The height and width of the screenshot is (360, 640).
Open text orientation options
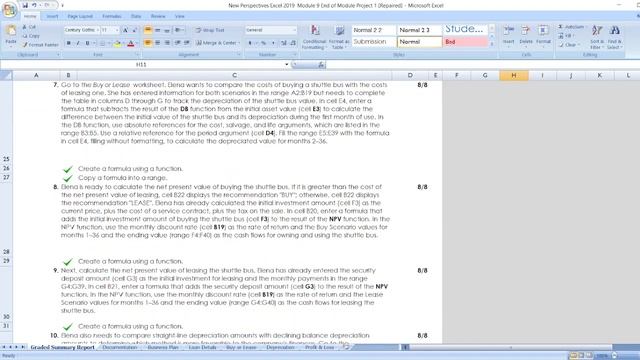pos(179,30)
